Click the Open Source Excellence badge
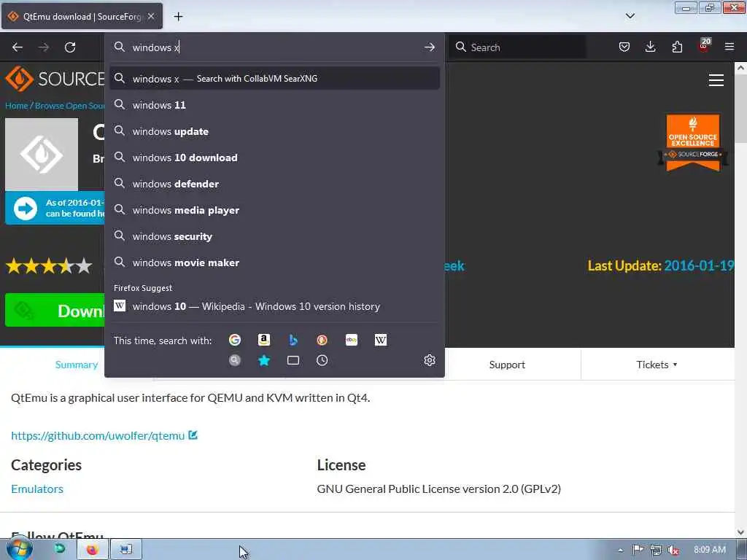Screen dimensions: 747x560 693,142
